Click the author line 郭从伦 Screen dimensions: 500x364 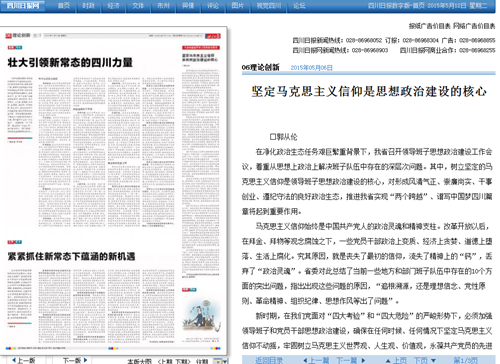pos(283,137)
